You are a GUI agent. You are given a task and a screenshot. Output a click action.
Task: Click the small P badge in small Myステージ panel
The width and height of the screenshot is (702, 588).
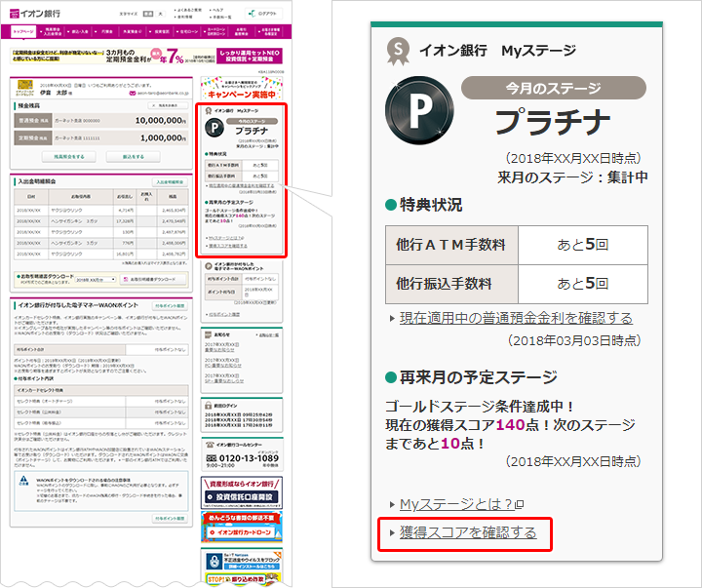[214, 128]
